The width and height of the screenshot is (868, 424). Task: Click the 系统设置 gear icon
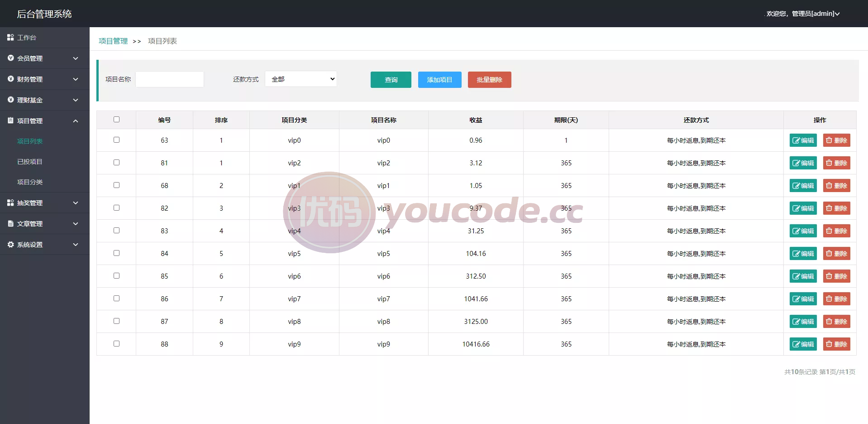(10, 244)
